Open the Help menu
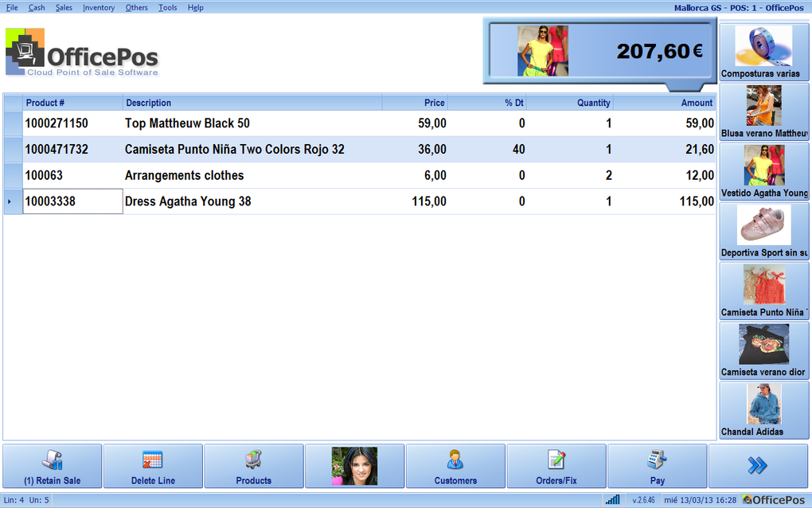 click(195, 8)
